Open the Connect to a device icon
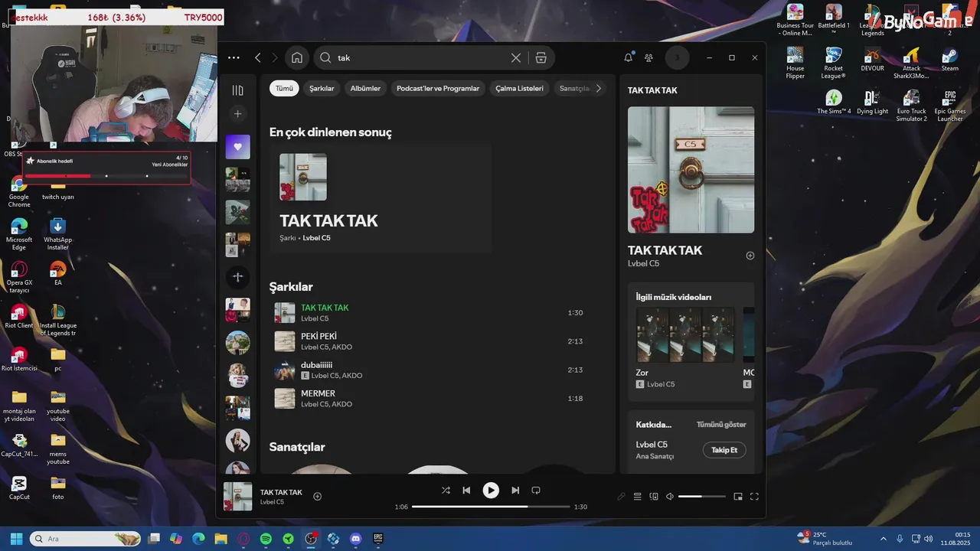The height and width of the screenshot is (551, 980). coord(654,497)
